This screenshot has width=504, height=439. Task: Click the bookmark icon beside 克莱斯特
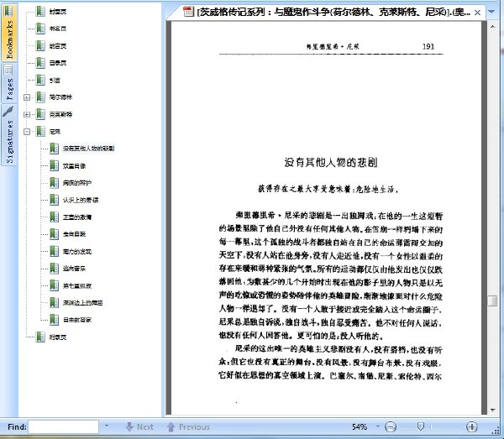tap(40, 114)
